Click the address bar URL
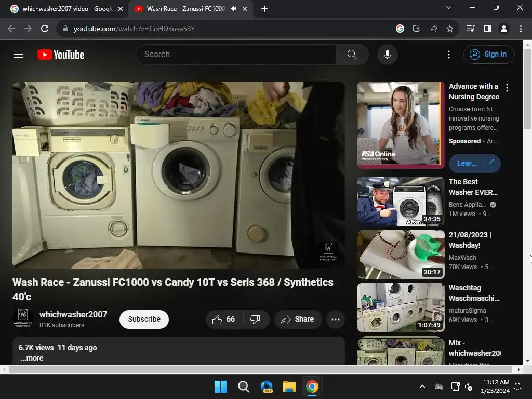This screenshot has width=532, height=399. pos(134,29)
